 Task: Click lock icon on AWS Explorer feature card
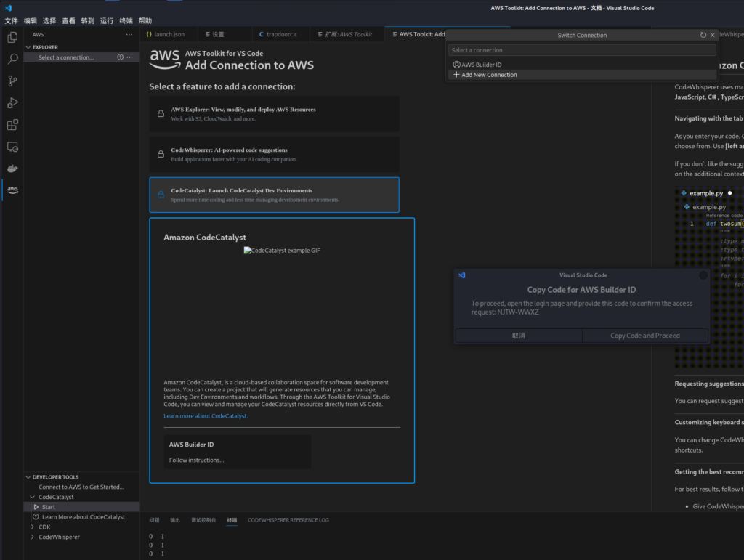(x=161, y=114)
